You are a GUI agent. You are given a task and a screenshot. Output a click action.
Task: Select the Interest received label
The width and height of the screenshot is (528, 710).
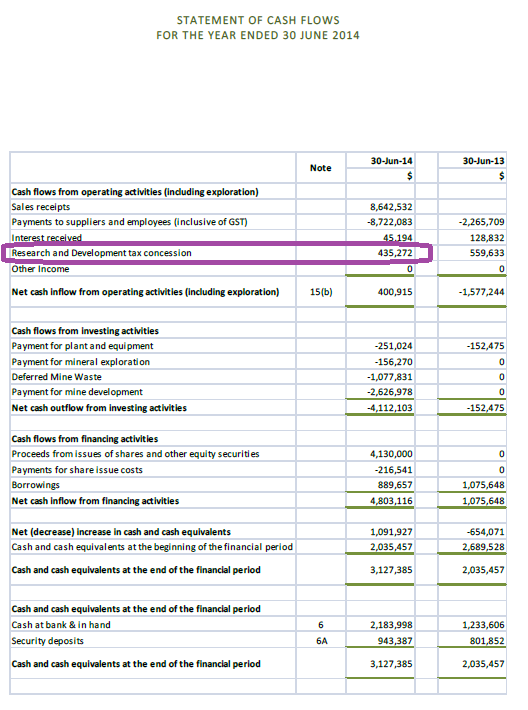(47, 238)
